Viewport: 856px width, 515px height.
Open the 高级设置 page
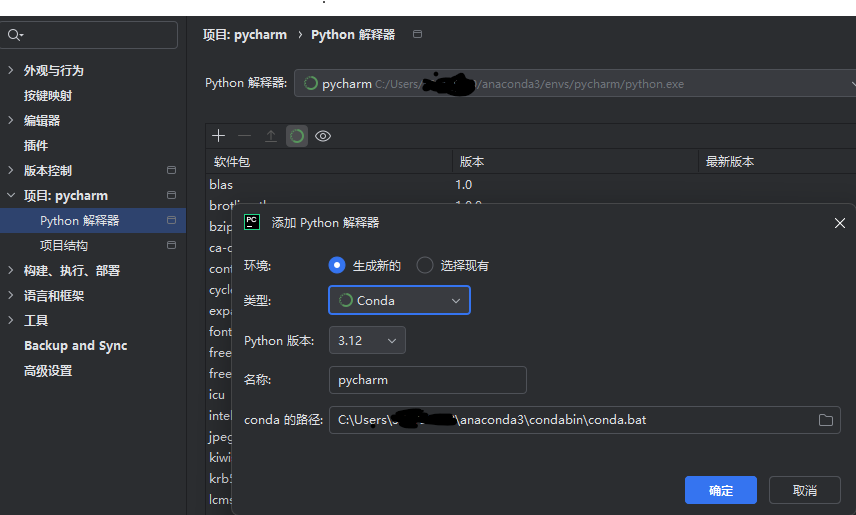tap(48, 371)
